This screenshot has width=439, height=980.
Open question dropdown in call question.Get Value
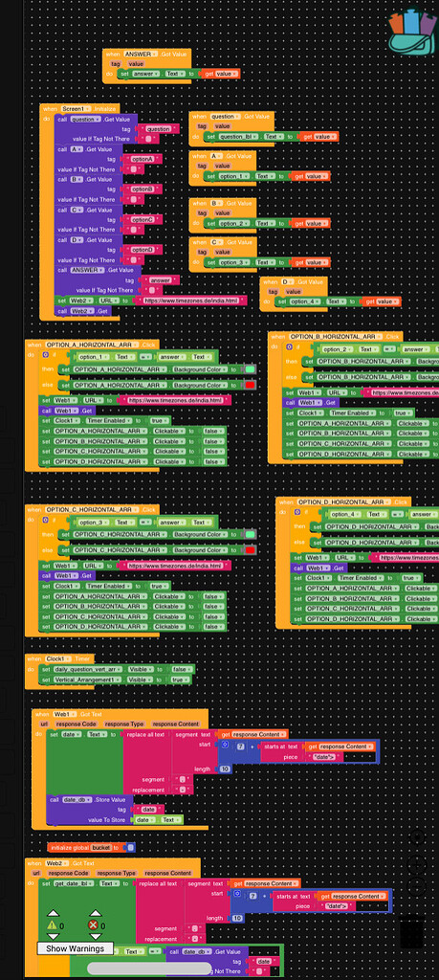click(x=85, y=119)
